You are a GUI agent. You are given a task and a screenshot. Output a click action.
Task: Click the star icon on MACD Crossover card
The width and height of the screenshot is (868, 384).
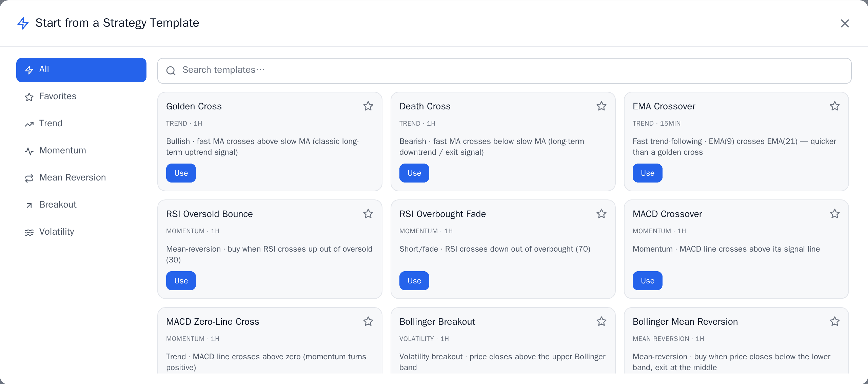[835, 214]
